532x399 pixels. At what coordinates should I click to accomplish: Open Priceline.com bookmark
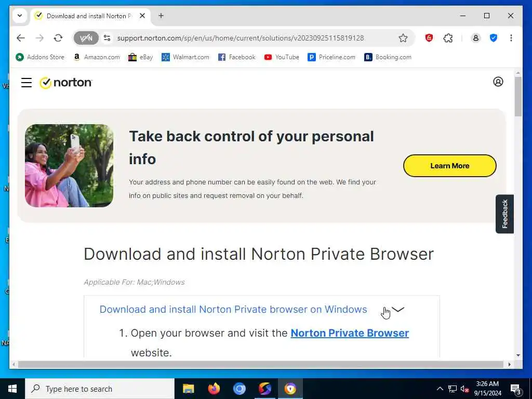331,57
